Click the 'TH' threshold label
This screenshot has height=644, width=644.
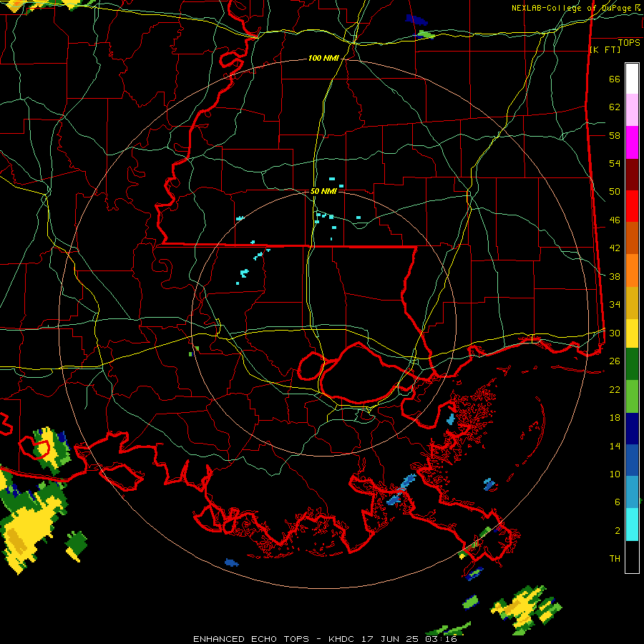point(615,559)
